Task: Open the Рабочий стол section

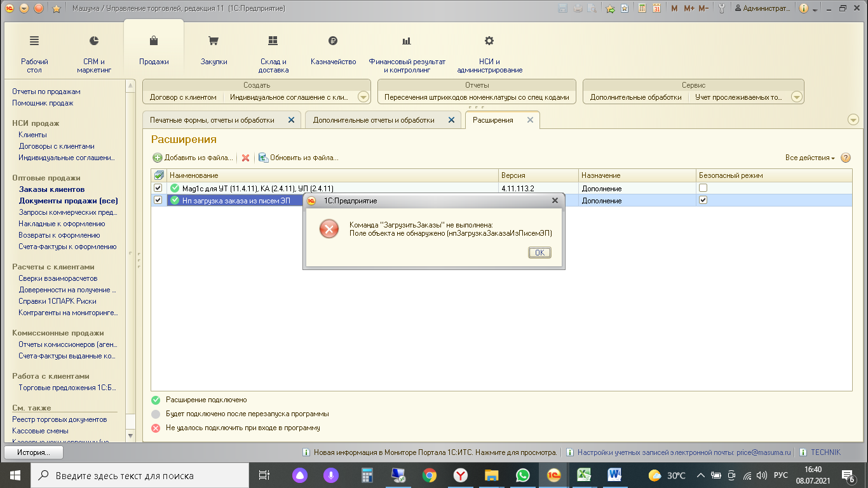Action: (34, 53)
